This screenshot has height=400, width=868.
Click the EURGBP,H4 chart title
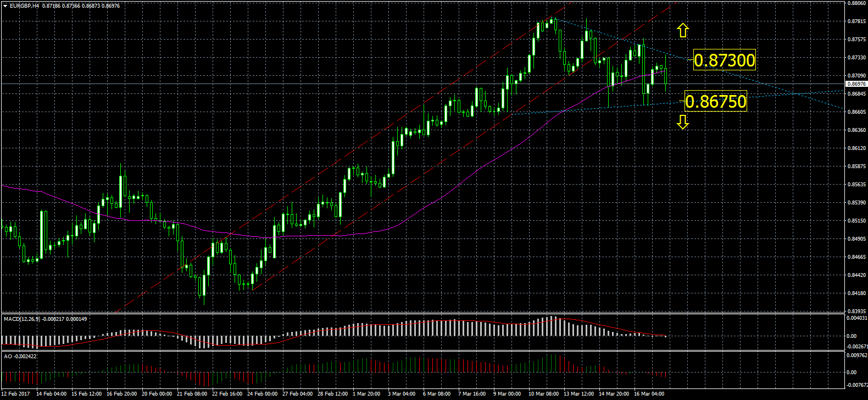click(x=24, y=5)
